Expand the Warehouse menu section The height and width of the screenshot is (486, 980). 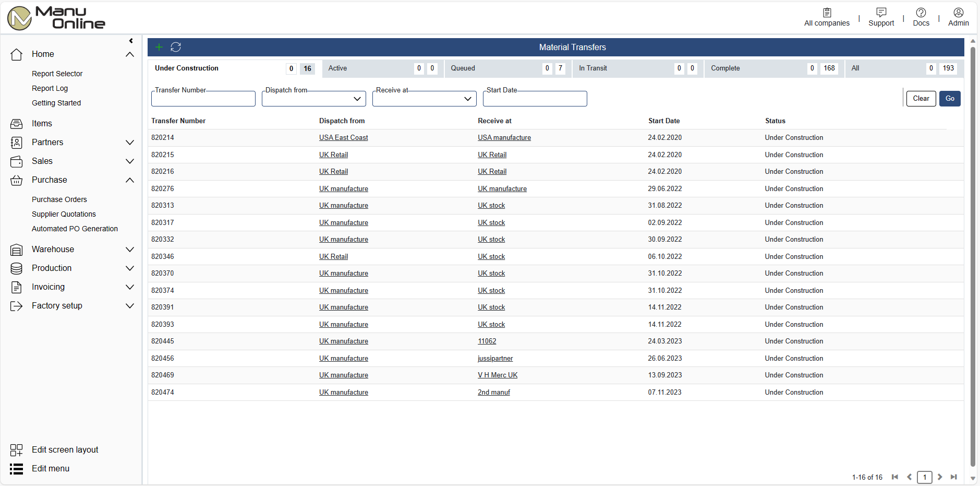(130, 250)
